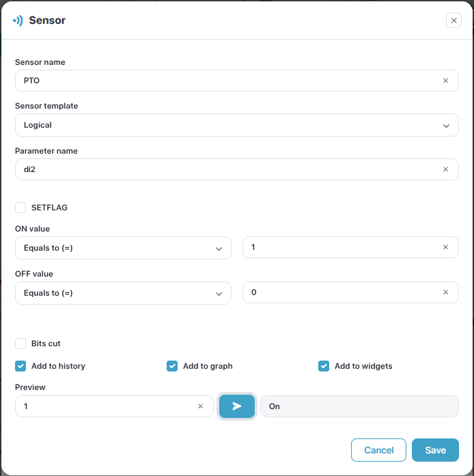474x476 pixels.
Task: Clear the ON value number field
Action: click(x=445, y=247)
